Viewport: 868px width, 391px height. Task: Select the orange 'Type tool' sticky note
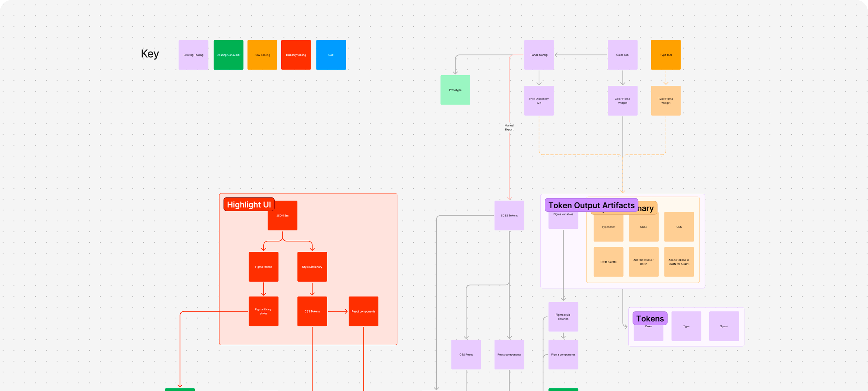point(666,55)
